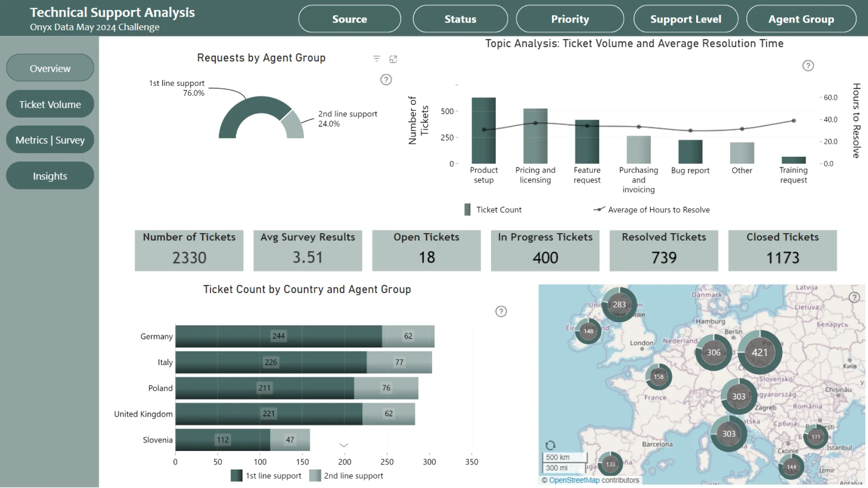
Task: Select the Other topic bar
Action: tap(742, 153)
